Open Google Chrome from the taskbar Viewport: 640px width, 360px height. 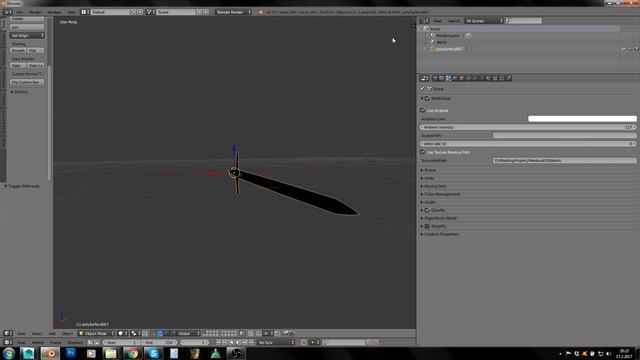point(132,353)
